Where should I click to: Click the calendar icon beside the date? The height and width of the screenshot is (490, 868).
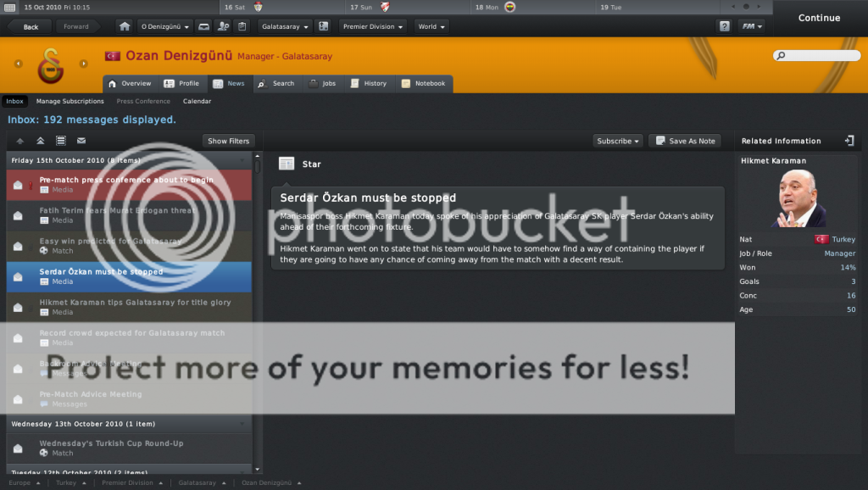(x=9, y=7)
